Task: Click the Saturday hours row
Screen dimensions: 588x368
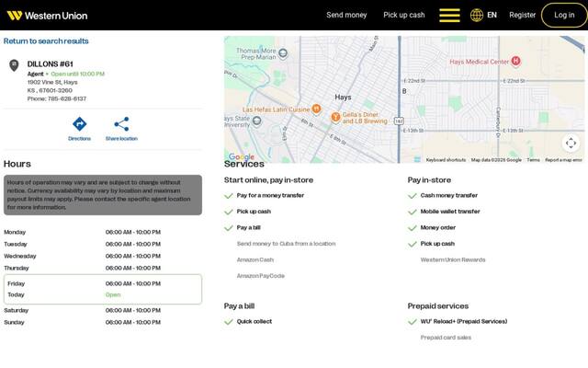Action: [x=103, y=310]
